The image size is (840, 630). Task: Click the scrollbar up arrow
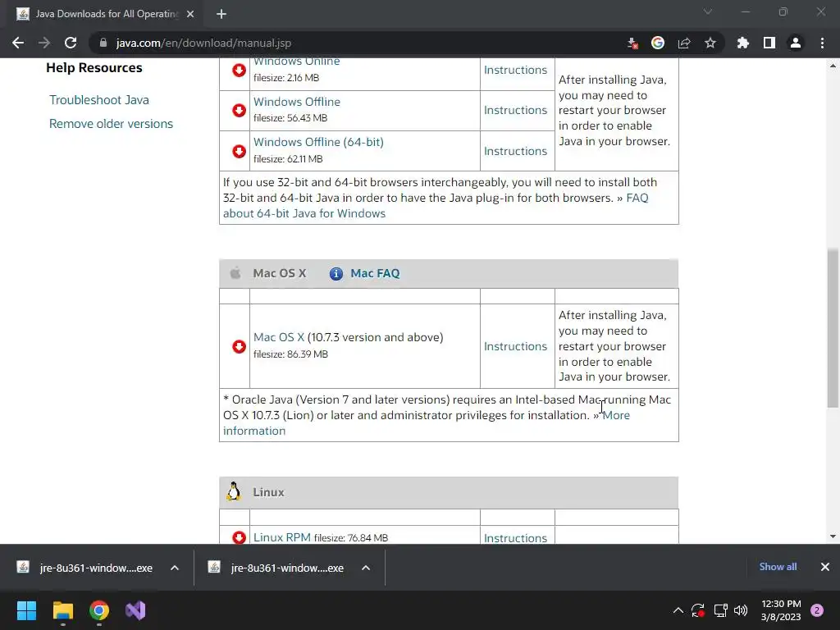(833, 66)
